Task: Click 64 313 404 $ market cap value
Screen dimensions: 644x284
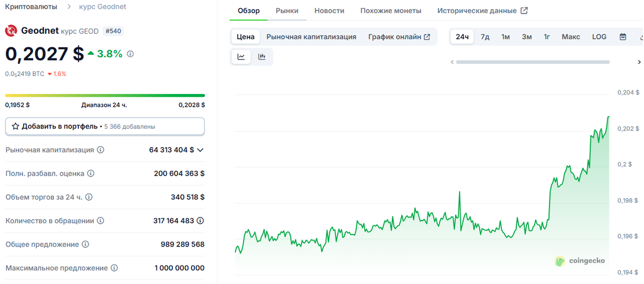Action: pyautogui.click(x=172, y=150)
